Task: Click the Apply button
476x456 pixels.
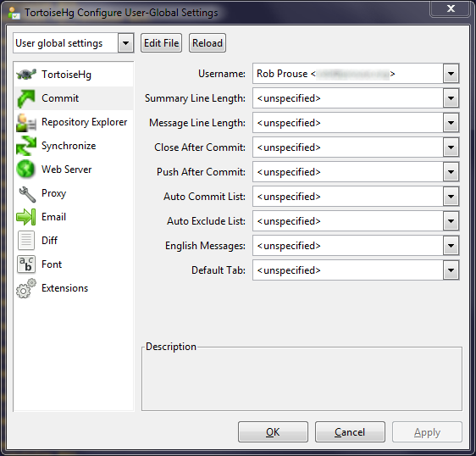Action: tap(427, 431)
